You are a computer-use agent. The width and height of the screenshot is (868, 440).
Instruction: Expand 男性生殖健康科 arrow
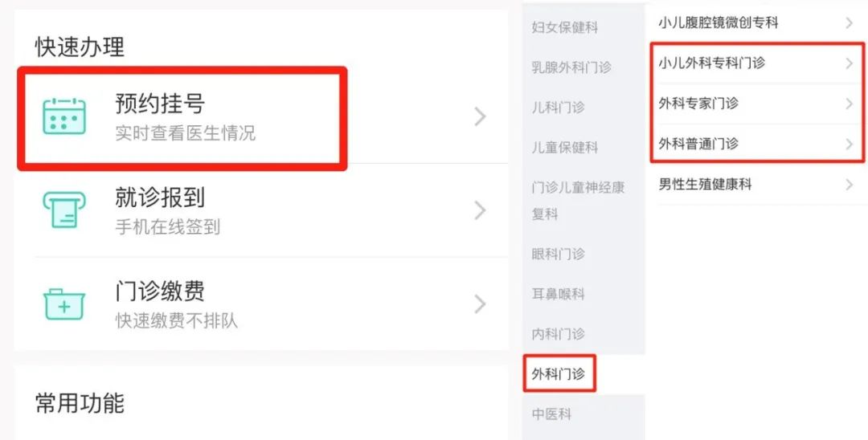850,184
